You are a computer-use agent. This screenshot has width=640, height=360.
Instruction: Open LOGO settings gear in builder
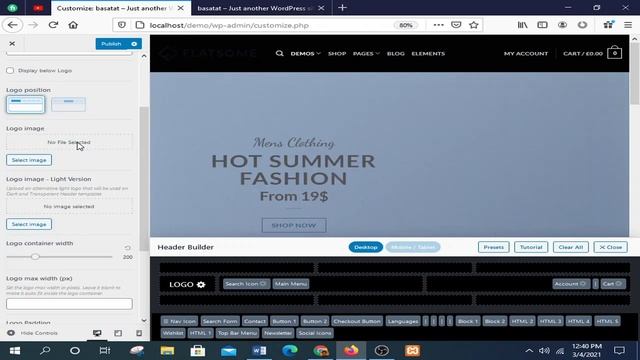click(x=201, y=284)
